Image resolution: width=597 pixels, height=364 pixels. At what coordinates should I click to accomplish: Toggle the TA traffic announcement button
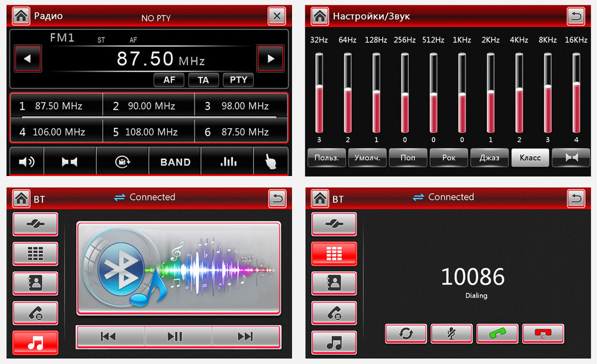click(203, 80)
